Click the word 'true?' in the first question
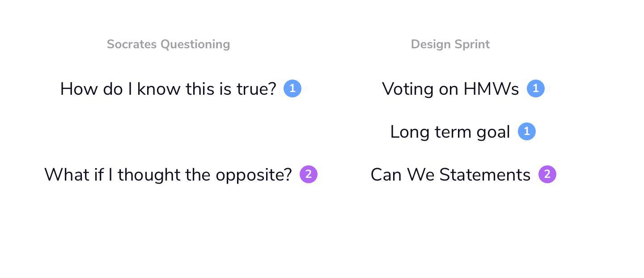 257,89
